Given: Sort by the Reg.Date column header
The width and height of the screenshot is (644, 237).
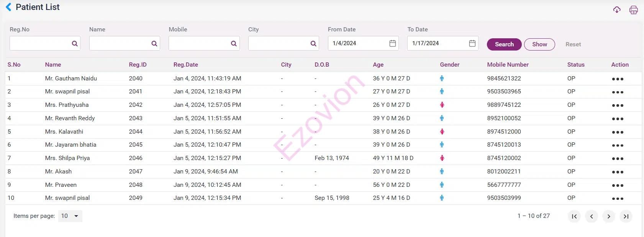Looking at the screenshot, I should coord(185,65).
